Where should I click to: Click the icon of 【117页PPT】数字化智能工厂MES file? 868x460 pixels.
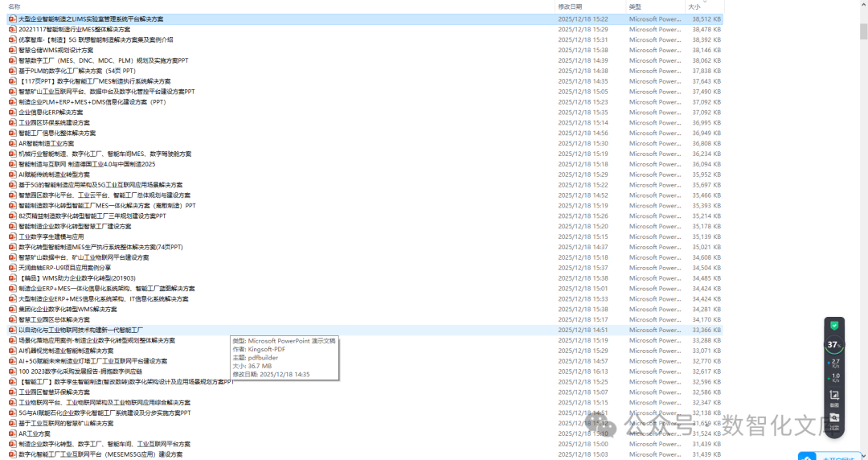tap(13, 81)
